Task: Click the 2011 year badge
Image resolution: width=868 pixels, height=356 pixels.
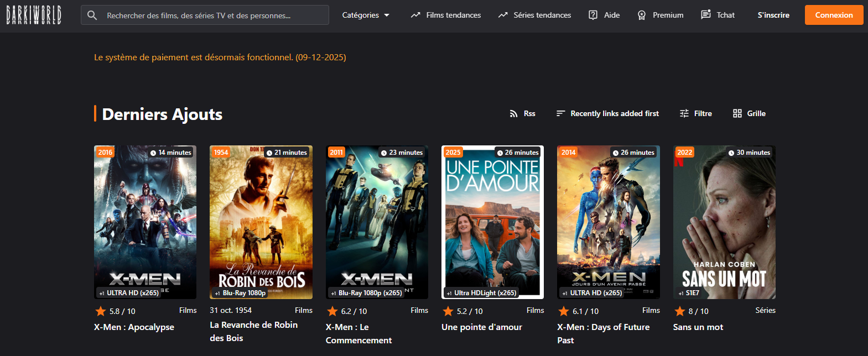Action: (x=336, y=153)
